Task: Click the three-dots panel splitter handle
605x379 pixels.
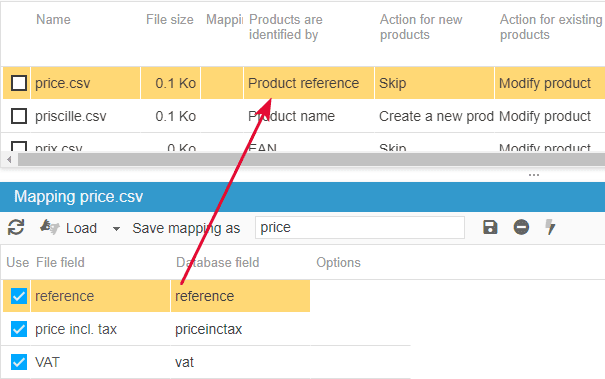Action: tap(534, 175)
